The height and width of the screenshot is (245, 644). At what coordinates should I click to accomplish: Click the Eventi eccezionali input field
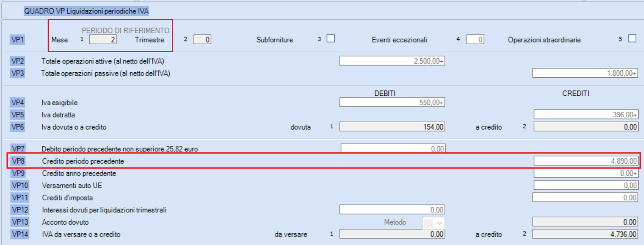(475, 39)
